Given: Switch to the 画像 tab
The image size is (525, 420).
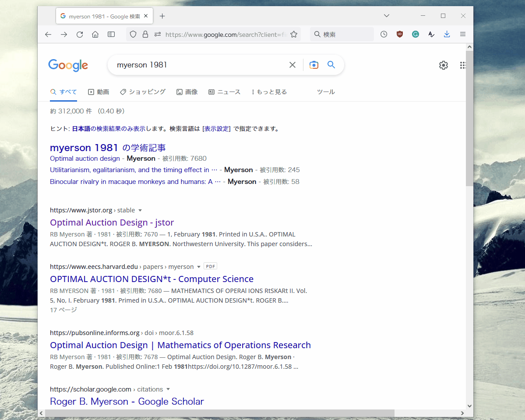Looking at the screenshot, I should coord(187,92).
